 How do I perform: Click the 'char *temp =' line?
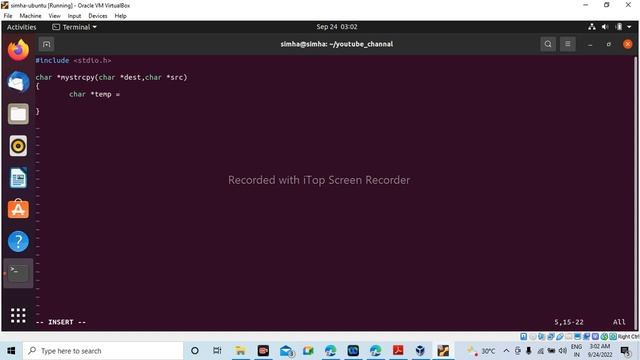pyautogui.click(x=94, y=94)
